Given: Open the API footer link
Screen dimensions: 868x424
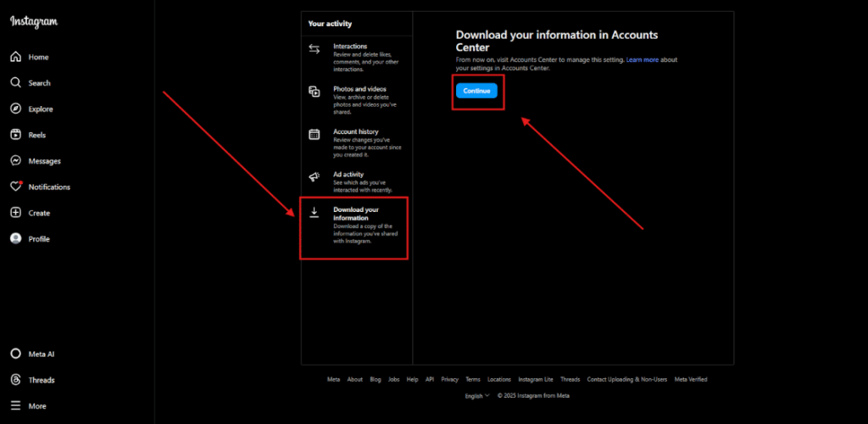Looking at the screenshot, I should (x=430, y=380).
